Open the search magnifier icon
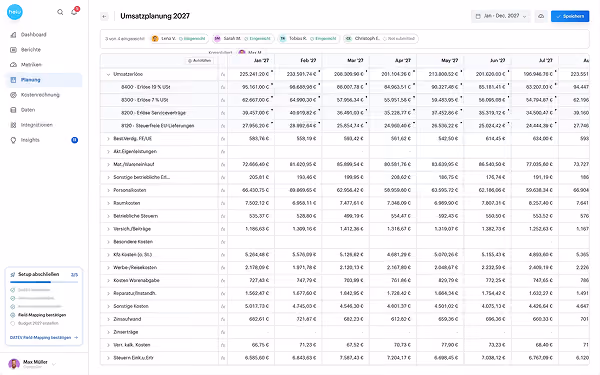The width and height of the screenshot is (600, 375). (x=60, y=12)
